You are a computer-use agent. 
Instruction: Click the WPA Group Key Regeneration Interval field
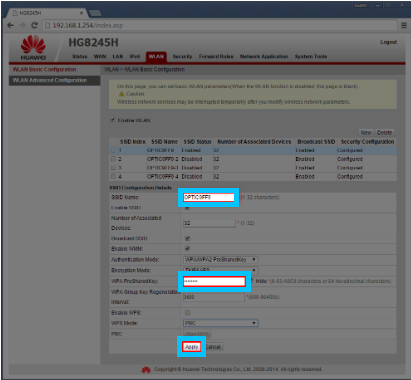click(214, 297)
